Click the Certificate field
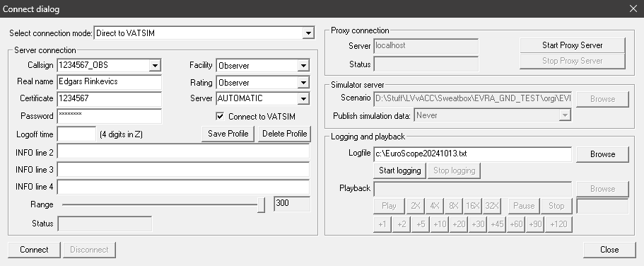The height and width of the screenshot is (266, 644). [x=110, y=98]
